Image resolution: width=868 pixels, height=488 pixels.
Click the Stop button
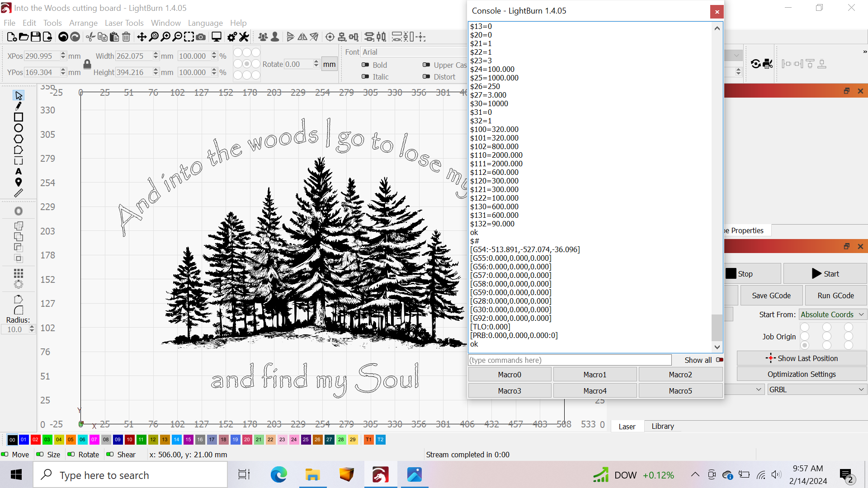tap(752, 274)
